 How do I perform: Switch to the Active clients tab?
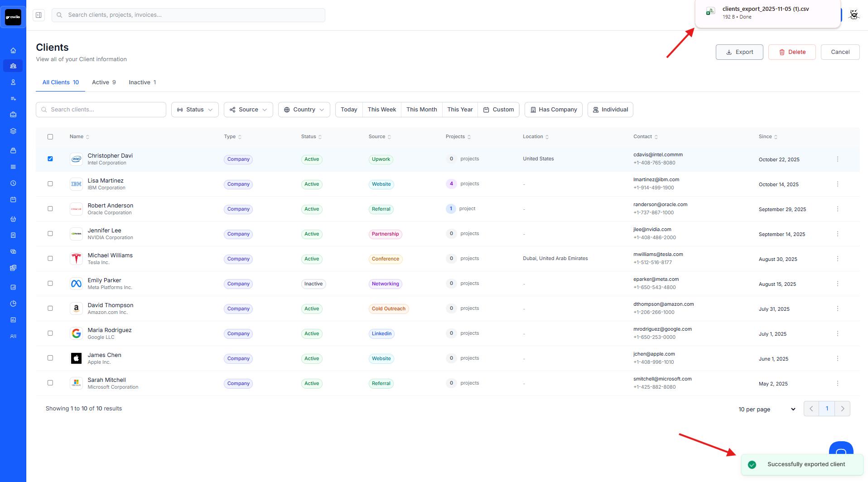(104, 82)
